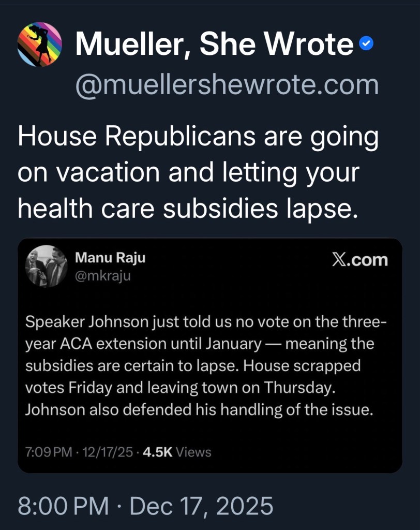Image resolution: width=420 pixels, height=530 pixels.
Task: Click the blue verified checkmark badge
Action: [x=366, y=46]
